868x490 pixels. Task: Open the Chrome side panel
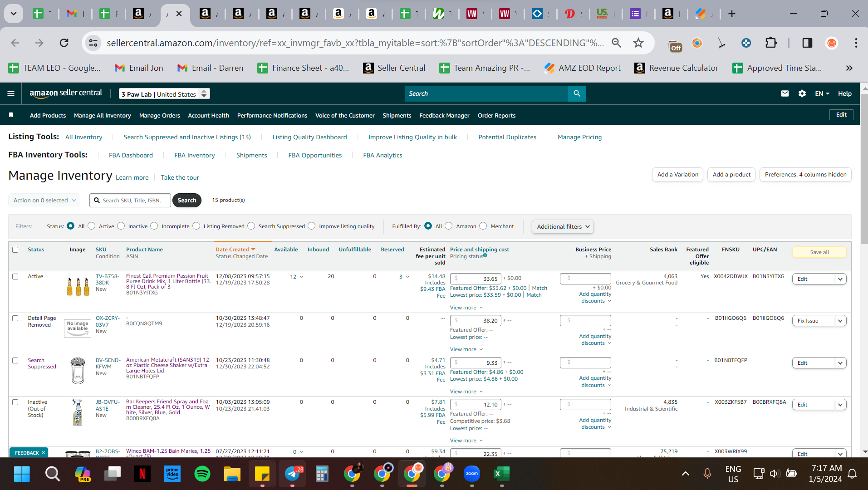807,43
